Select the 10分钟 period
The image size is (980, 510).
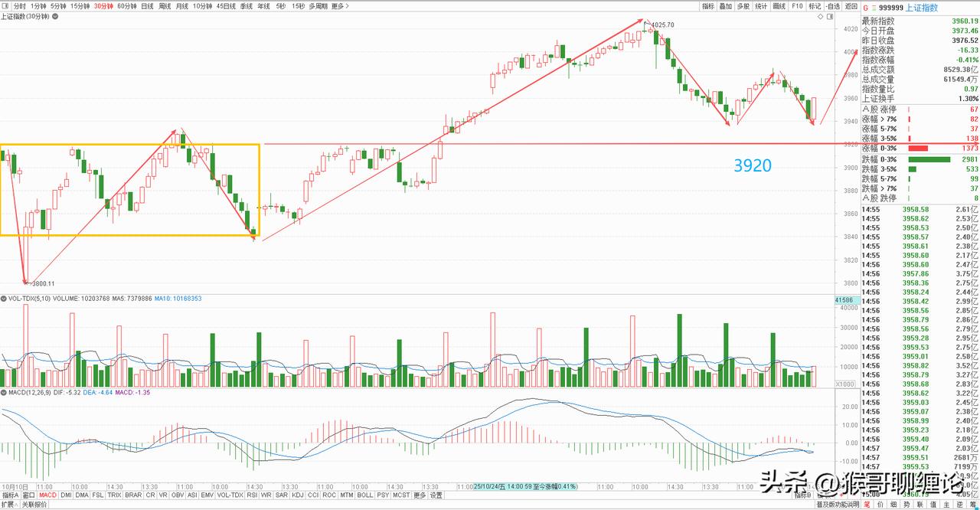point(202,5)
